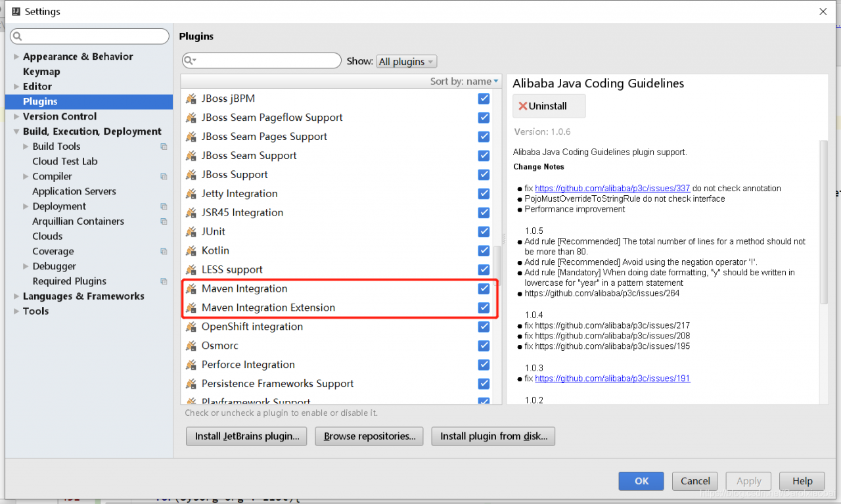Collapse the Build, Execution, Deployment node
Viewport: 841px width, 504px height.
coord(16,132)
